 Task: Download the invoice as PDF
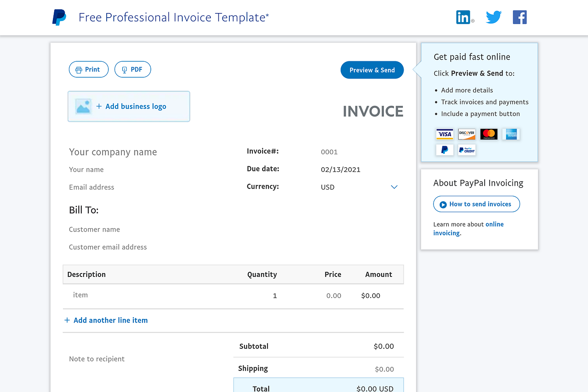[x=133, y=69]
